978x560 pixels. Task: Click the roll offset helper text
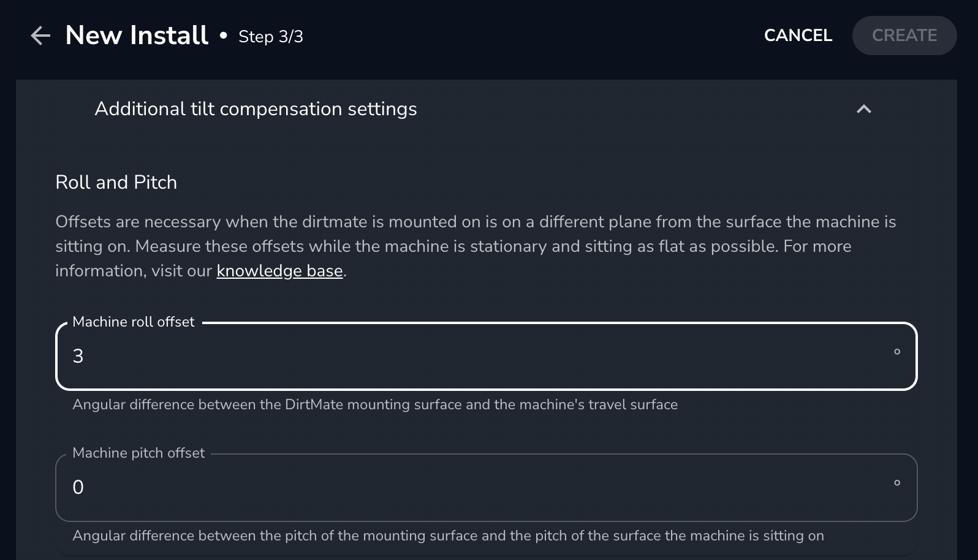click(375, 404)
